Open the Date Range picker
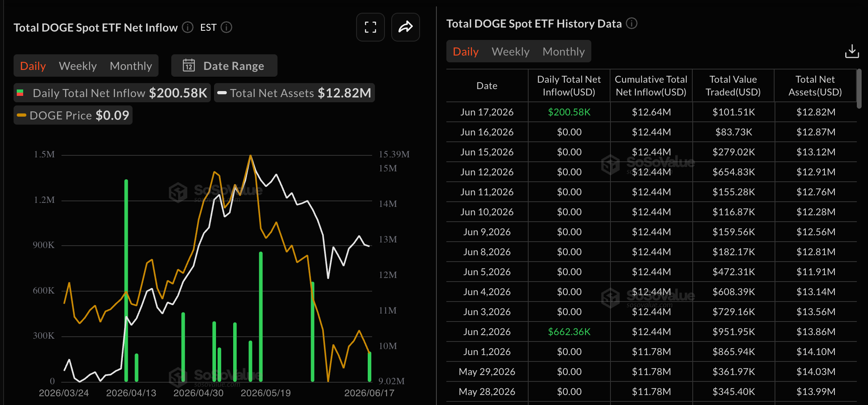868x405 pixels. [x=224, y=66]
